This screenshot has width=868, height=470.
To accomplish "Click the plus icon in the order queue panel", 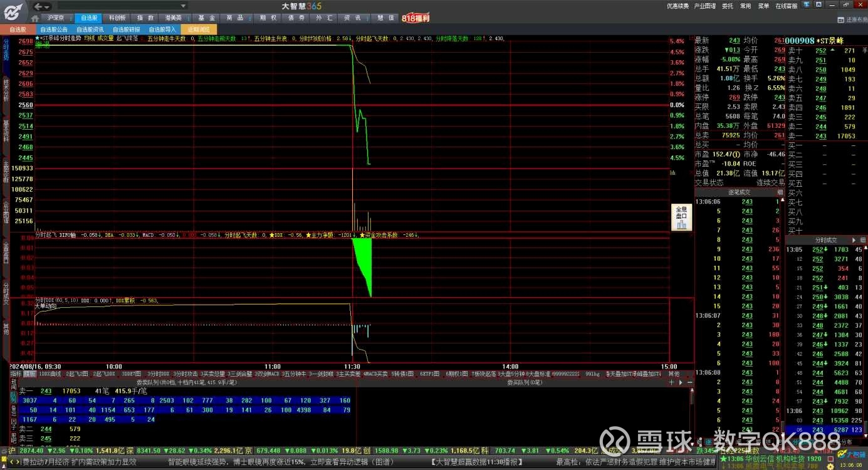I will 672,382.
